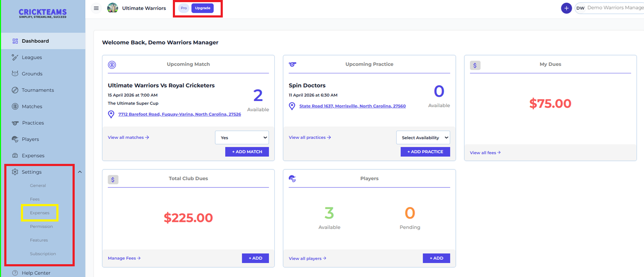The width and height of the screenshot is (644, 277).
Task: Follow the View all players link
Action: (308, 258)
